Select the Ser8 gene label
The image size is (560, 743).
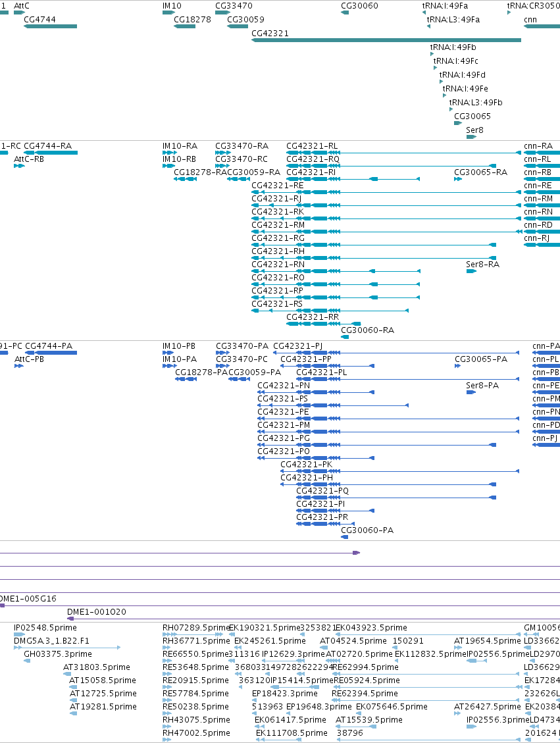[x=474, y=130]
